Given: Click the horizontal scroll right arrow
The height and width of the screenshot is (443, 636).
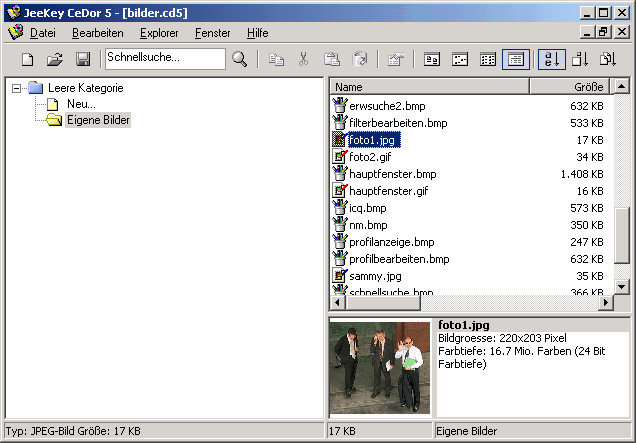Looking at the screenshot, I should coord(606,303).
